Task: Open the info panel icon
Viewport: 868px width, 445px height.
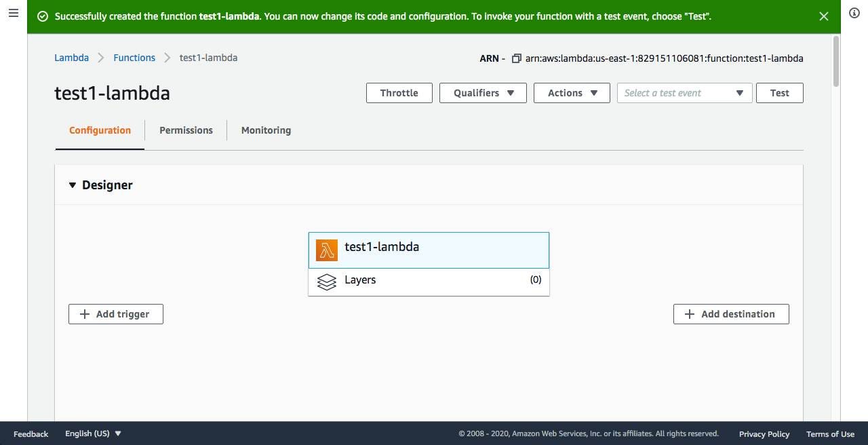Action: click(854, 14)
